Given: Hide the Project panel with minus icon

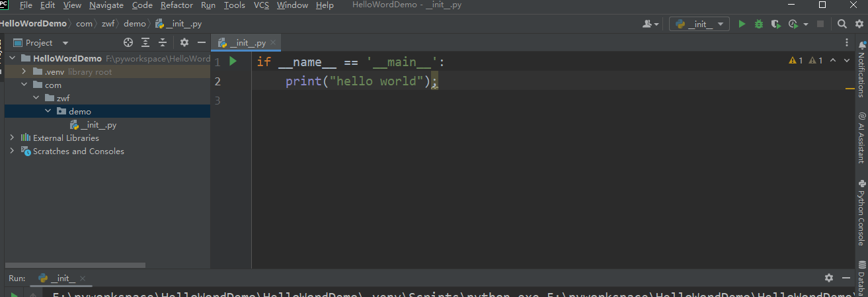Looking at the screenshot, I should pos(201,42).
